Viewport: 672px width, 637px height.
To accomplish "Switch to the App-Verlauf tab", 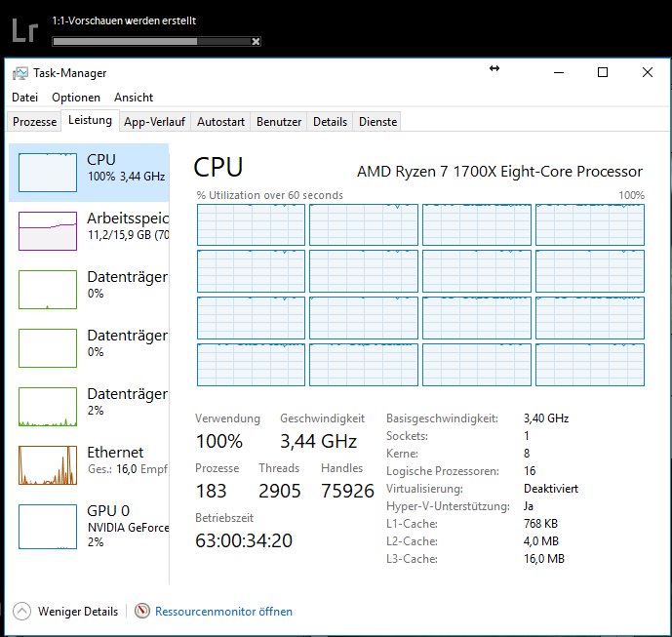I will pos(154,122).
